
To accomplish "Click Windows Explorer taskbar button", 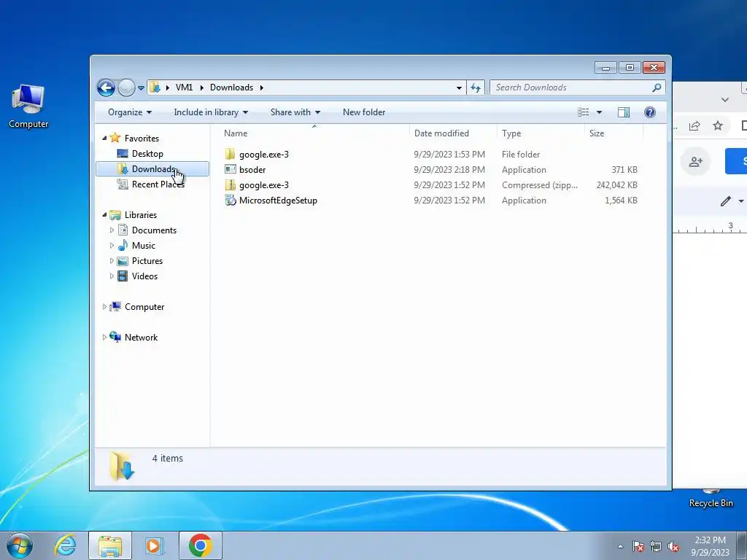I will [x=110, y=545].
